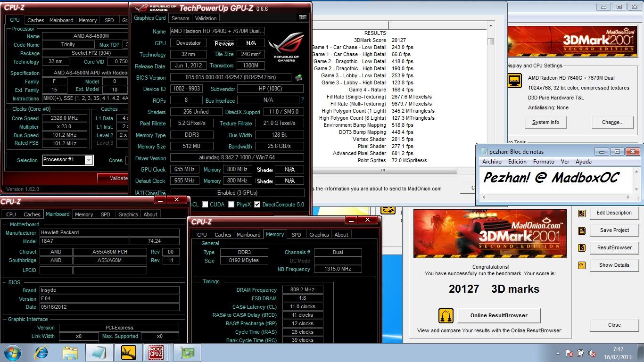The height and width of the screenshot is (362, 644).
Task: Toggle the CUDA checkbox in GPU-Z
Action: 205,204
